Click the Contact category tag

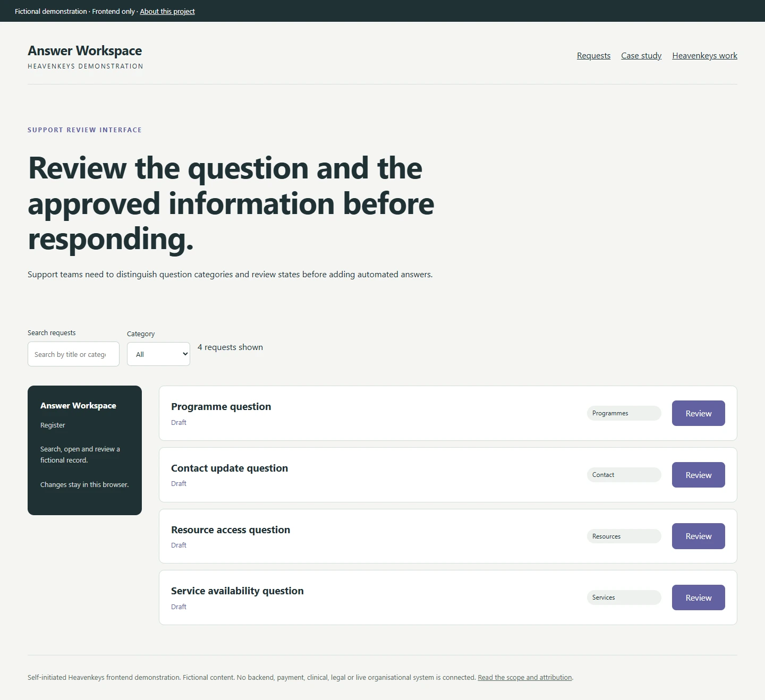(x=624, y=475)
